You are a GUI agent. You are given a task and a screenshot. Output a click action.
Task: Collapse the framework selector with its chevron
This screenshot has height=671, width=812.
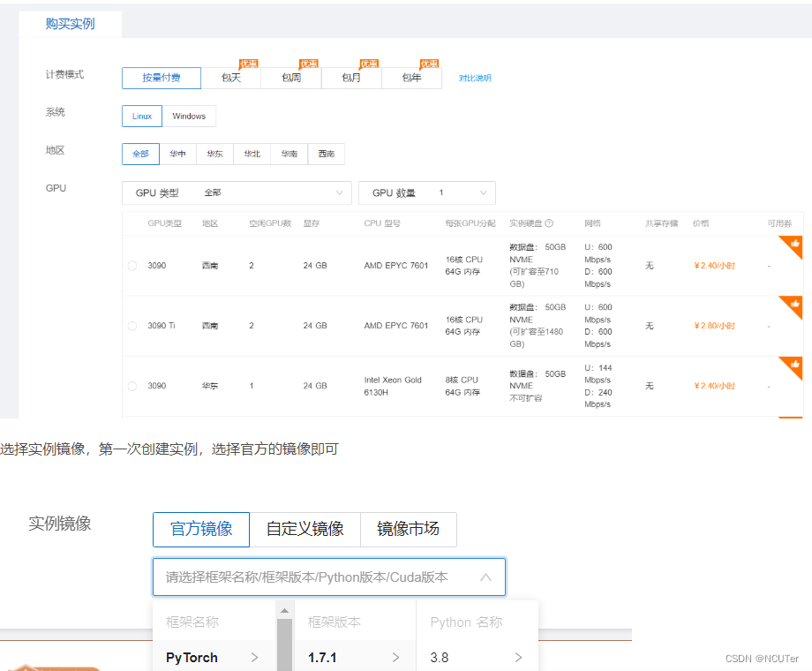pos(485,577)
